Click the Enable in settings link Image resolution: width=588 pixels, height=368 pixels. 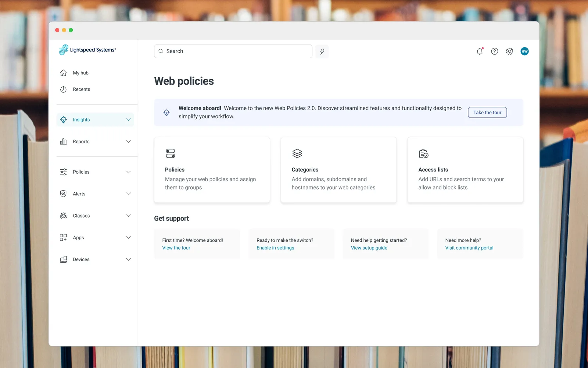click(275, 248)
